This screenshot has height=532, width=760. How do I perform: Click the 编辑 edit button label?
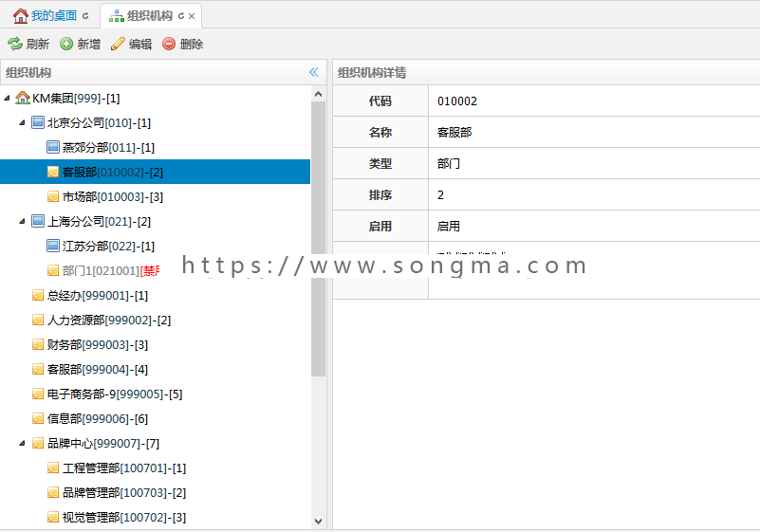140,44
